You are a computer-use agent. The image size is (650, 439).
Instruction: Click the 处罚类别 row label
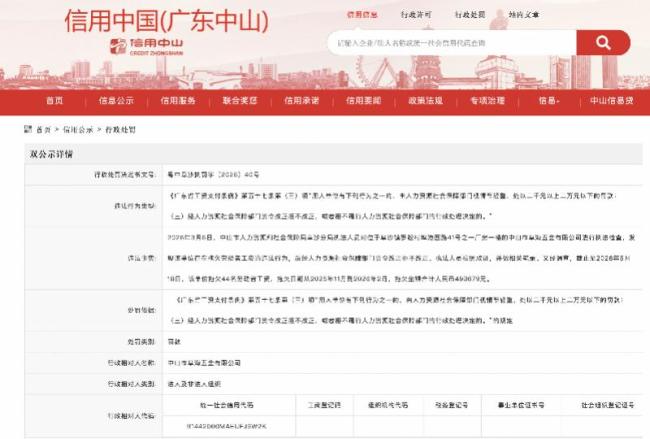[x=141, y=342]
